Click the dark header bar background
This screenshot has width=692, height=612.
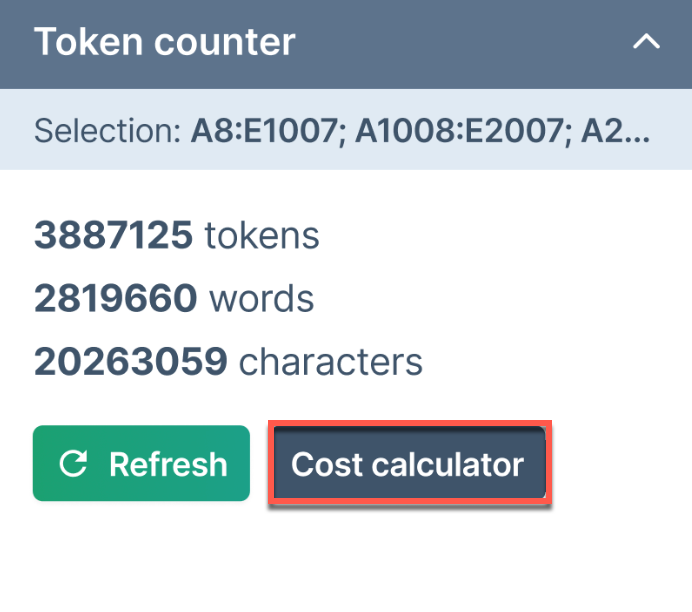(x=463, y=44)
